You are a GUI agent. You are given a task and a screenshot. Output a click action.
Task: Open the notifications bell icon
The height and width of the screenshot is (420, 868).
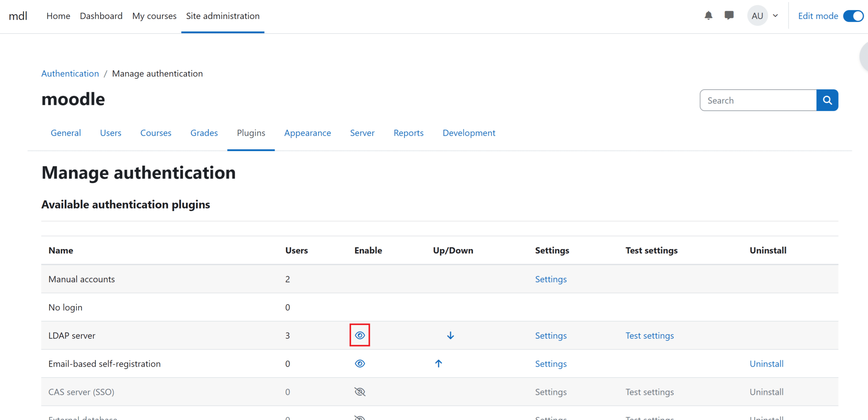708,16
